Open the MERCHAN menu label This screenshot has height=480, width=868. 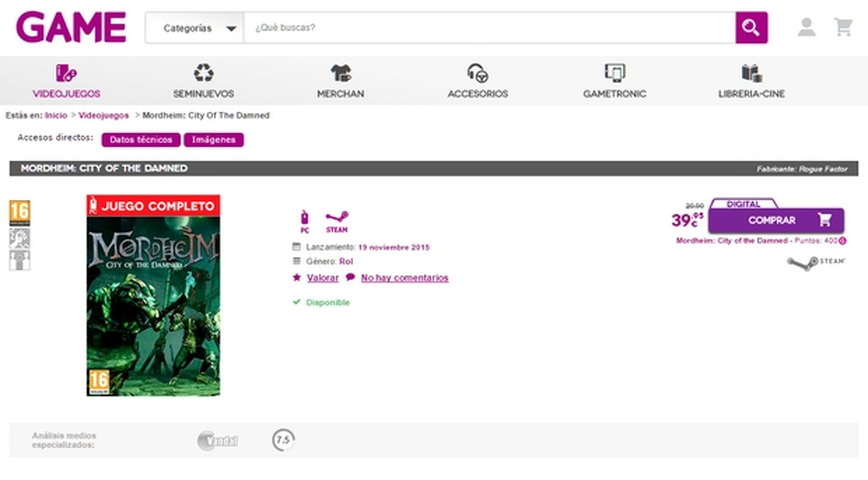point(341,94)
